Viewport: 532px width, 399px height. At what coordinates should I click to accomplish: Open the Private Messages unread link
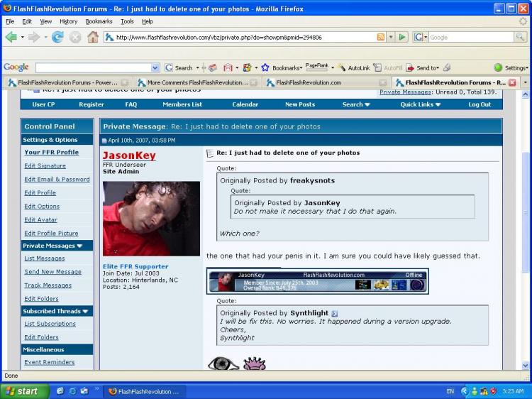point(405,92)
